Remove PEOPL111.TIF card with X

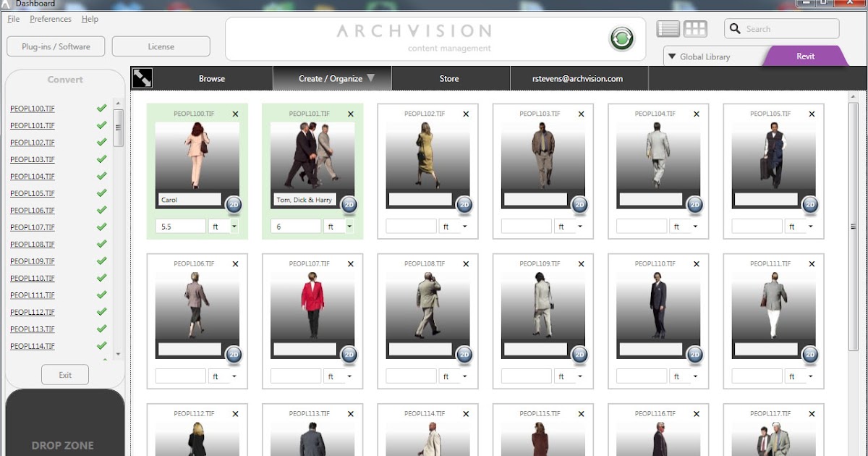point(812,264)
